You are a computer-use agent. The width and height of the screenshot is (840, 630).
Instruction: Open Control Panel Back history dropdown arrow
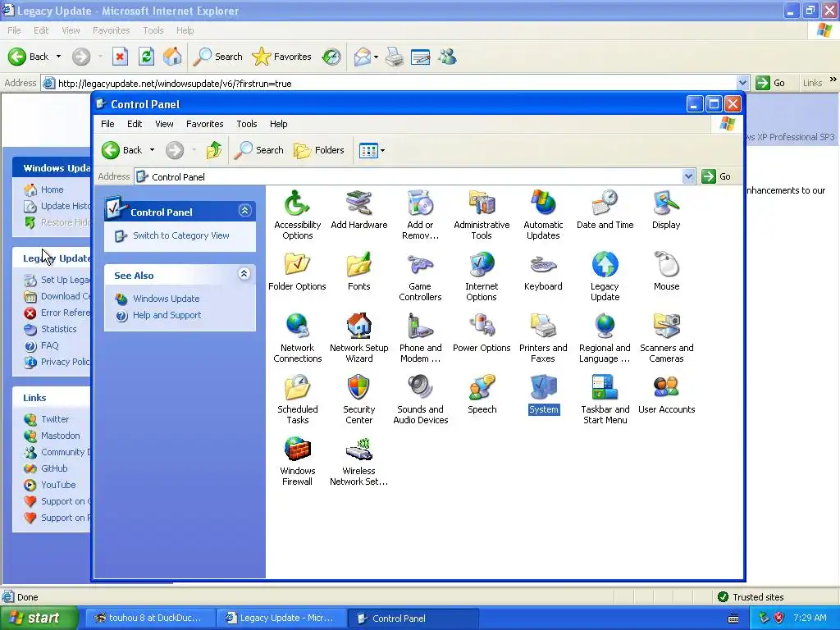coord(152,150)
